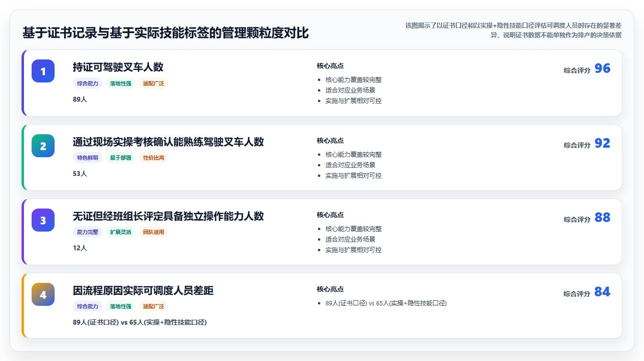Select the title 持证可驾驶叉车人数
Viewport: 644px width, 361px height.
pos(118,67)
